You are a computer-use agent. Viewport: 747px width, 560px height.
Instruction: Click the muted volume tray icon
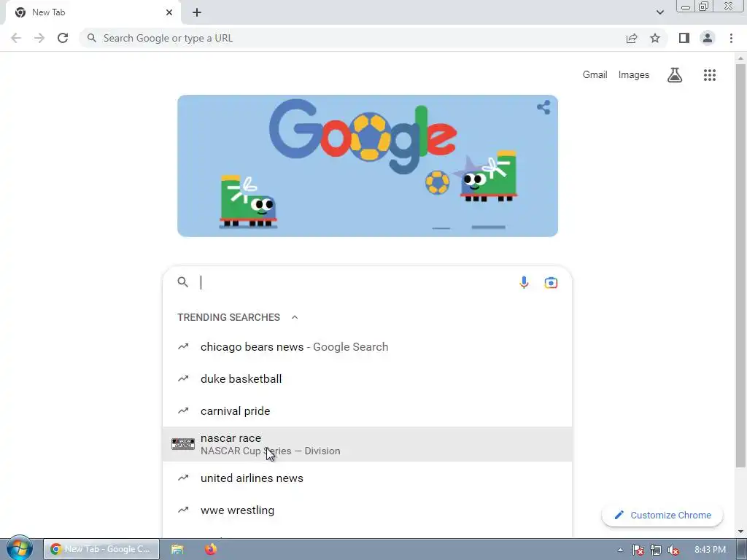(x=673, y=550)
